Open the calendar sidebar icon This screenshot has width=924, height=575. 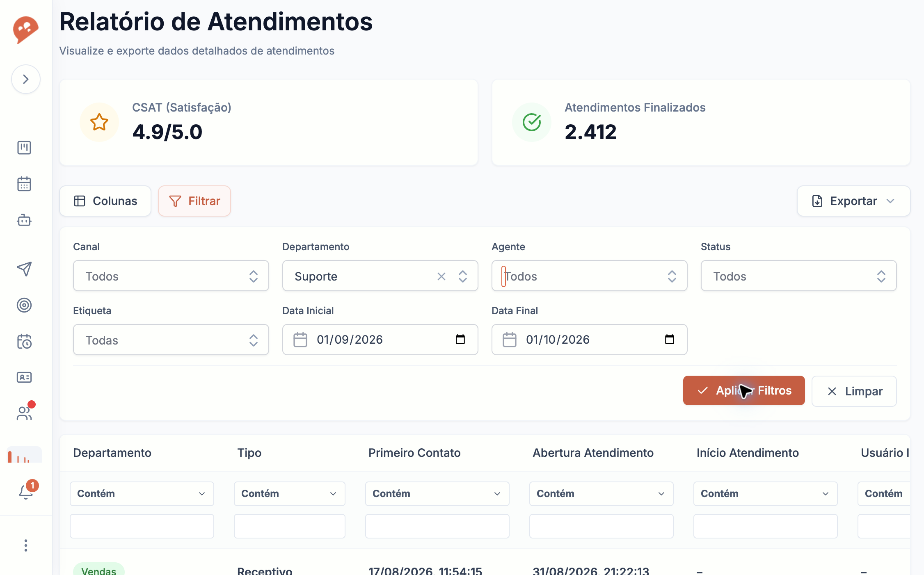pos(24,184)
